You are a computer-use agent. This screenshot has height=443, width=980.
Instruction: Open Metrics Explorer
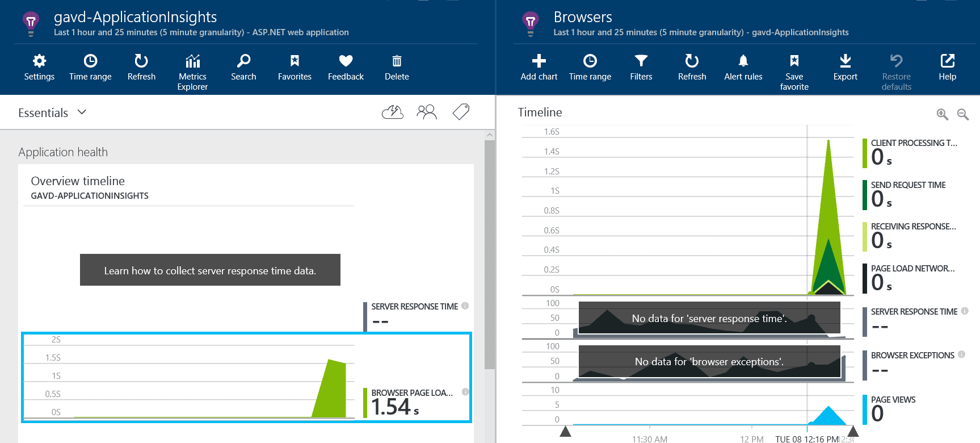coord(192,72)
